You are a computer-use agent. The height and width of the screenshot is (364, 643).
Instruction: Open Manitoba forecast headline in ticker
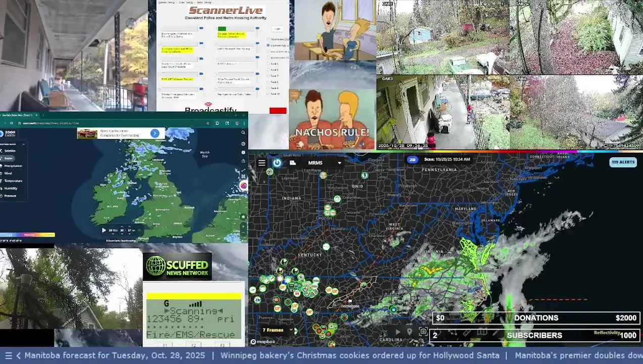(x=115, y=355)
